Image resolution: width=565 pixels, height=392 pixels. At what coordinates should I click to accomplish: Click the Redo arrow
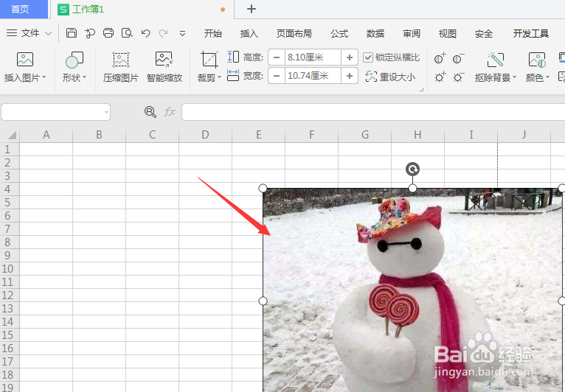(x=164, y=33)
